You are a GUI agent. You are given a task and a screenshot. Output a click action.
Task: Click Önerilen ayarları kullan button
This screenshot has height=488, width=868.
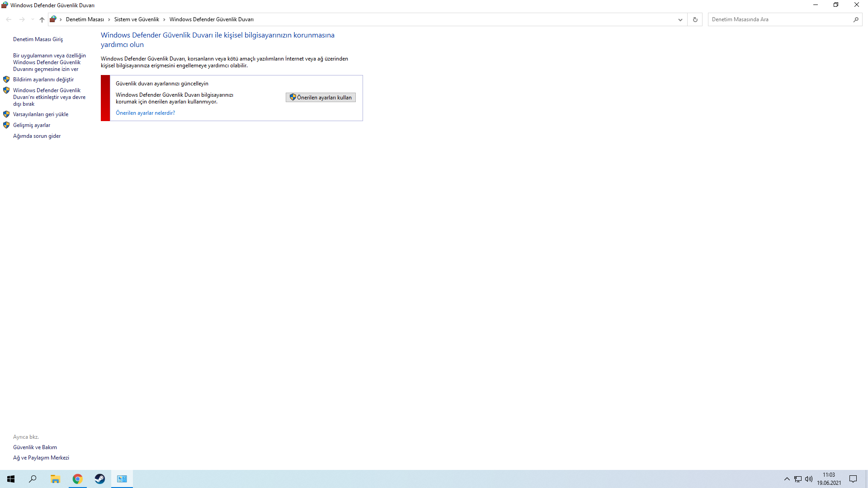coord(321,98)
